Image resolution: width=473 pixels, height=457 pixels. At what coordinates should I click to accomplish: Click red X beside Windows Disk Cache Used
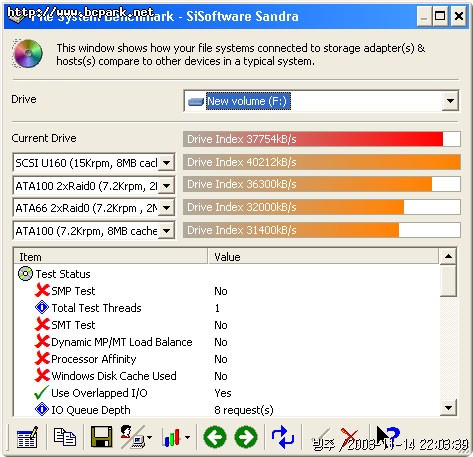tap(42, 375)
